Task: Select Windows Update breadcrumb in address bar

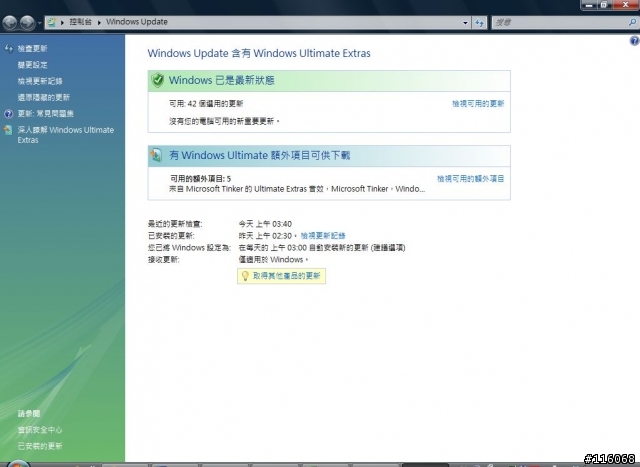Action: click(x=137, y=22)
